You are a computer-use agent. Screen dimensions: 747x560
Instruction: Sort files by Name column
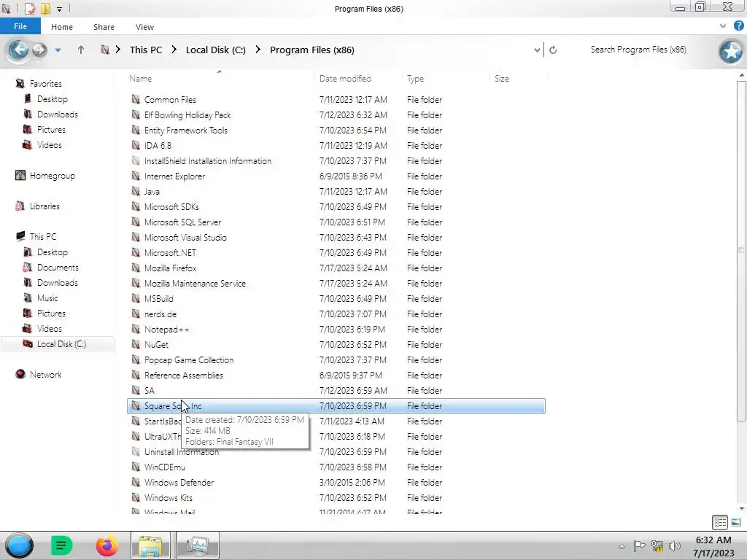click(x=141, y=79)
